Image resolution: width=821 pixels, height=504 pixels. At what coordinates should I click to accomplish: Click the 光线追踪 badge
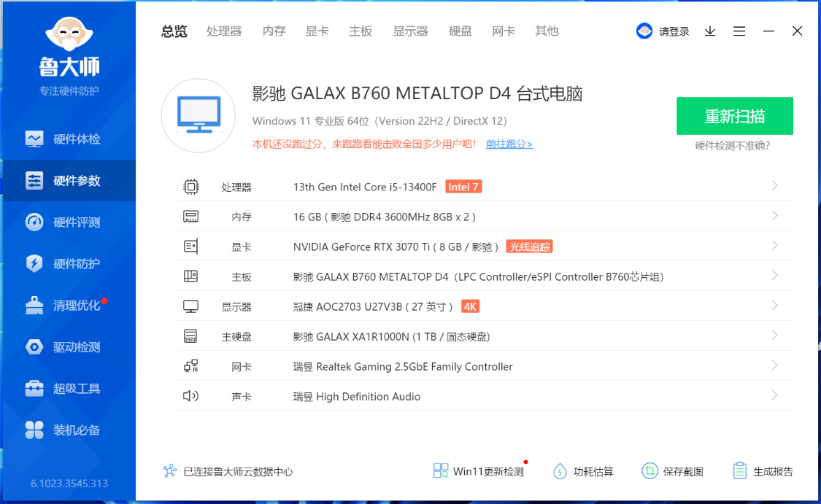[x=529, y=247]
